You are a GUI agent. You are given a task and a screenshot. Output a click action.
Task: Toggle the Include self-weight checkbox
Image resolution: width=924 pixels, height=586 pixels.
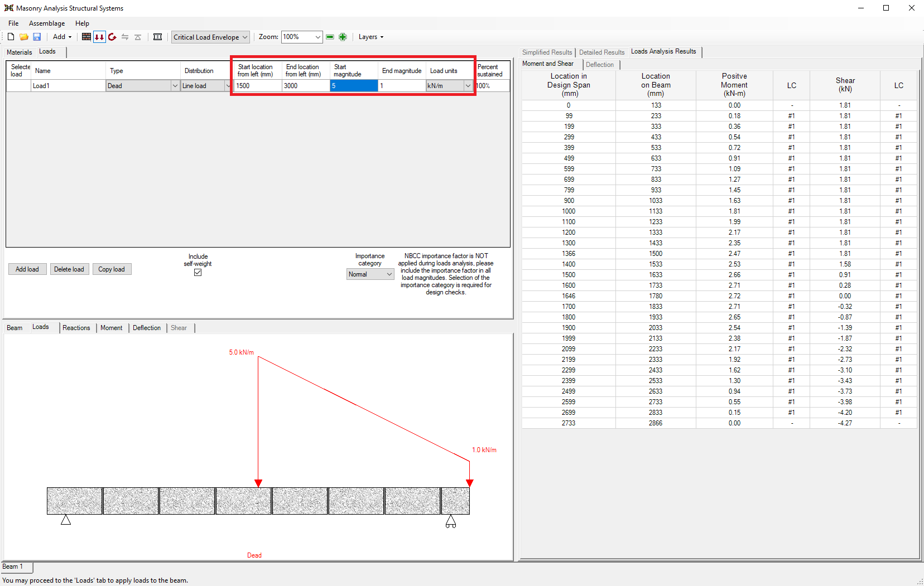click(x=198, y=273)
